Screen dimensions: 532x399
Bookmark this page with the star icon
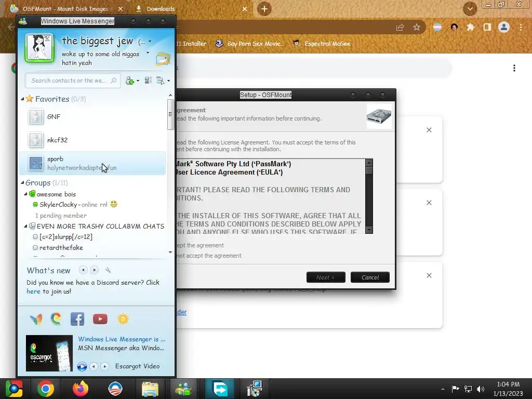(417, 28)
